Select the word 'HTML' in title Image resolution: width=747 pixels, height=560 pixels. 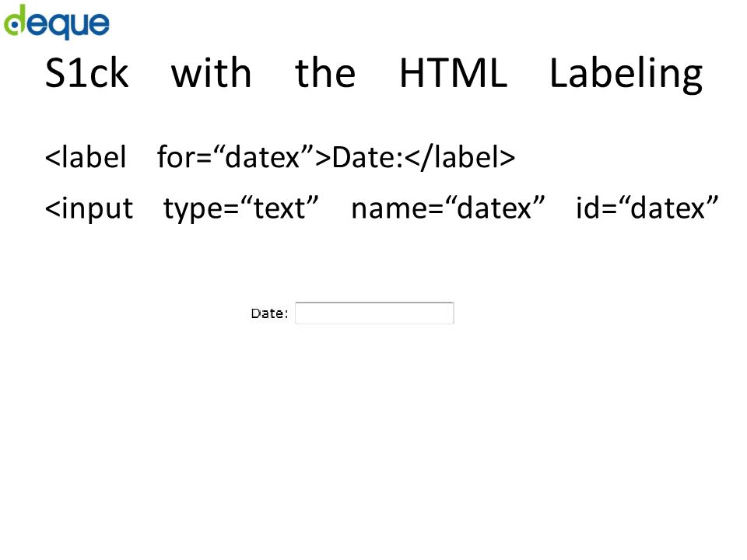point(453,73)
